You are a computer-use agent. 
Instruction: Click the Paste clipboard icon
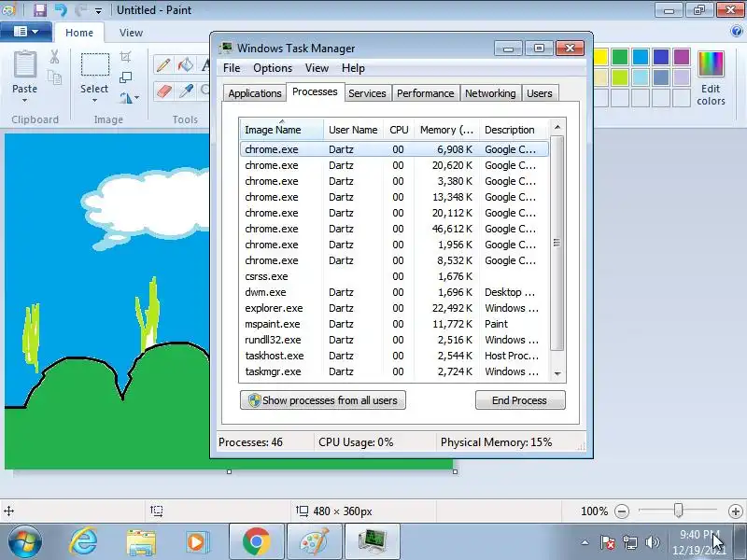(x=24, y=64)
